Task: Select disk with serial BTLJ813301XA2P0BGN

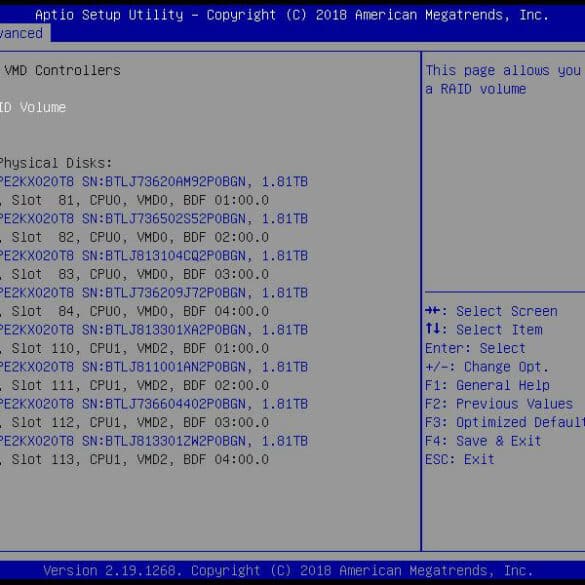Action: click(154, 330)
